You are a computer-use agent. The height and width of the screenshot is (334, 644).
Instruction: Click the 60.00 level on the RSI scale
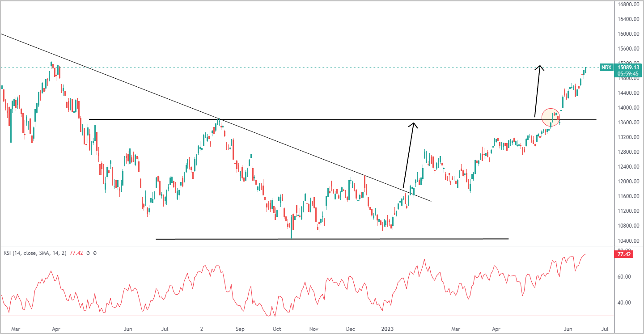click(624, 277)
